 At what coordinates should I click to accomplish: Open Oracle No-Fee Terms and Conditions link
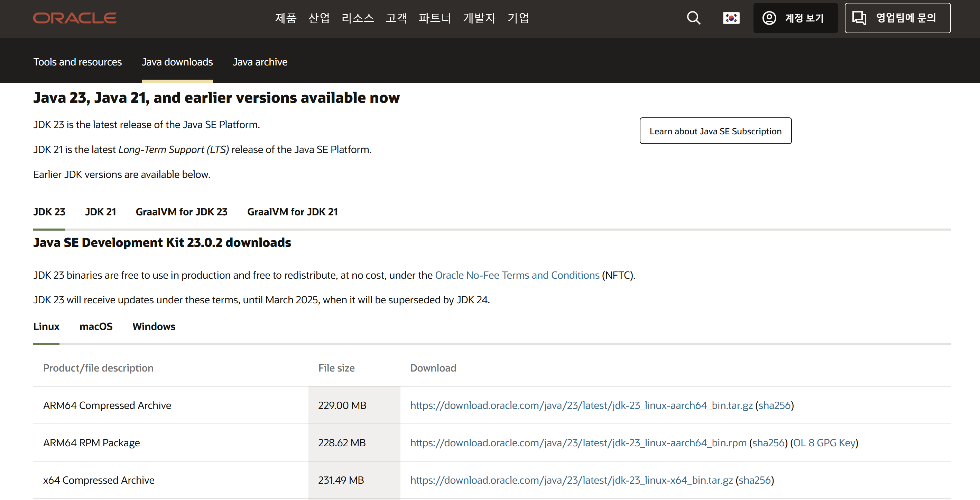coord(517,275)
